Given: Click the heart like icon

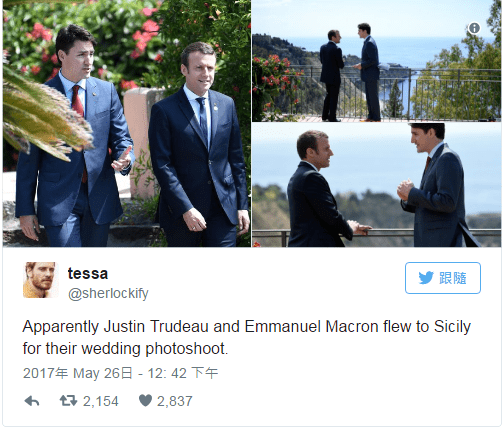Looking at the screenshot, I should pos(145,401).
